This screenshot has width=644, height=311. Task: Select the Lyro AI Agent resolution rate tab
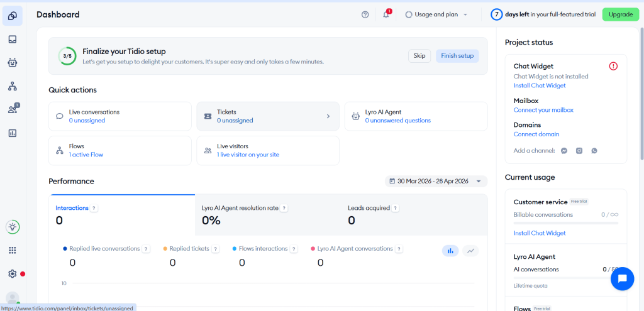268,215
